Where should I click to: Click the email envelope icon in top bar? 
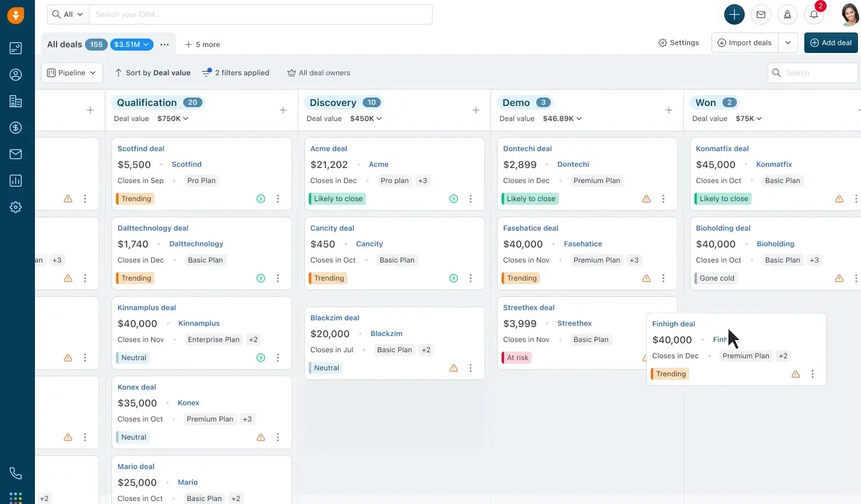[x=761, y=14]
